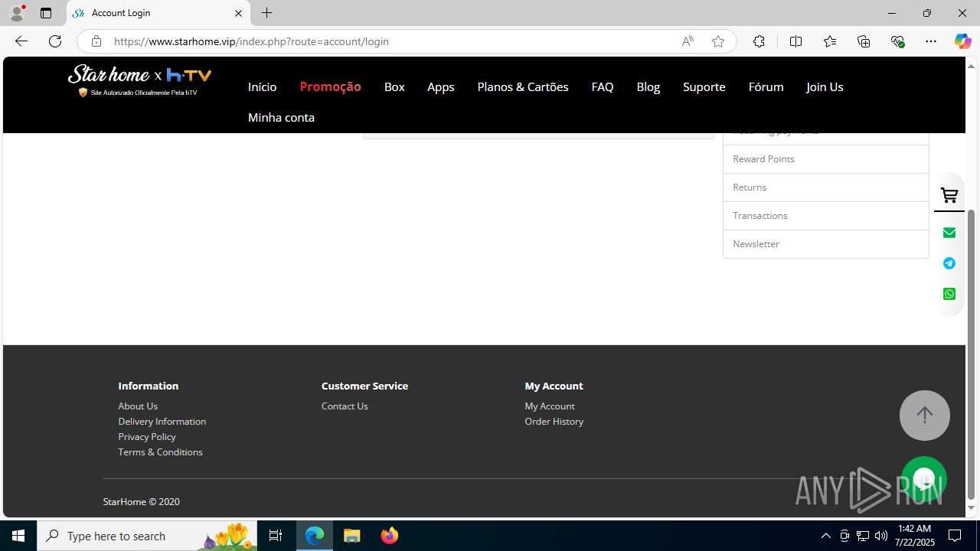Open the My Account footer link

pos(550,406)
